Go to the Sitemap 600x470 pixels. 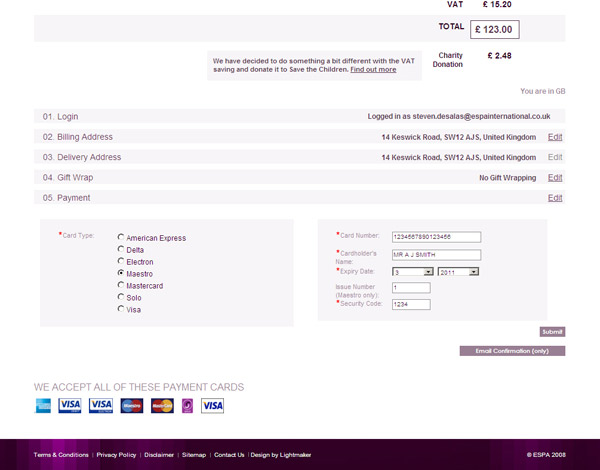point(194,455)
